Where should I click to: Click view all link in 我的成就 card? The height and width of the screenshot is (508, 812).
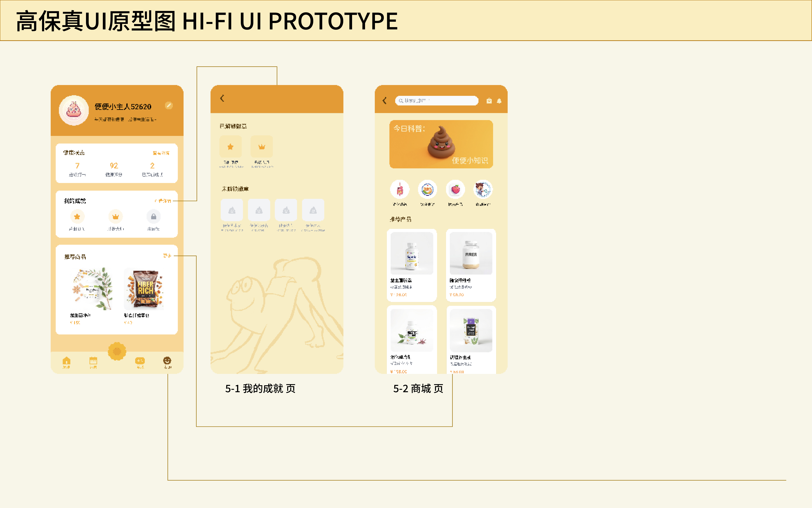coord(163,201)
